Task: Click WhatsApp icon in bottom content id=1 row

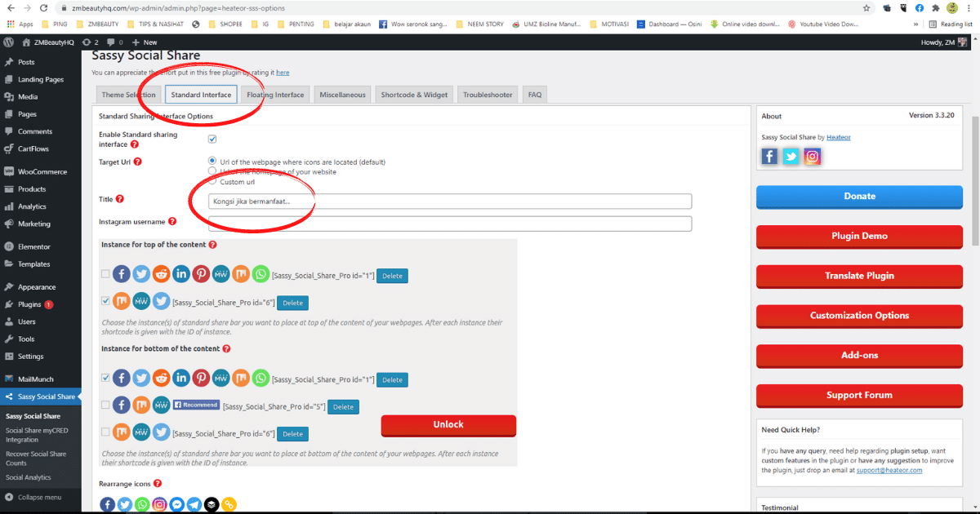Action: tap(261, 378)
